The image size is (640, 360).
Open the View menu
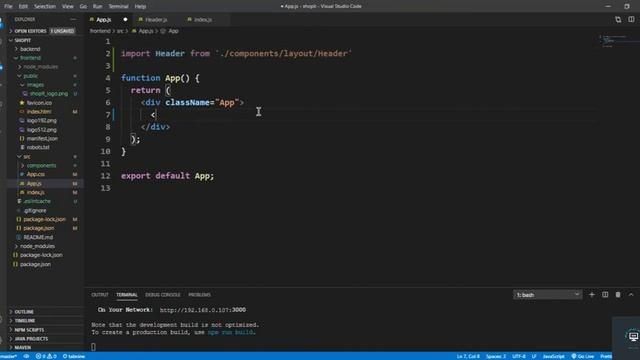pyautogui.click(x=68, y=6)
